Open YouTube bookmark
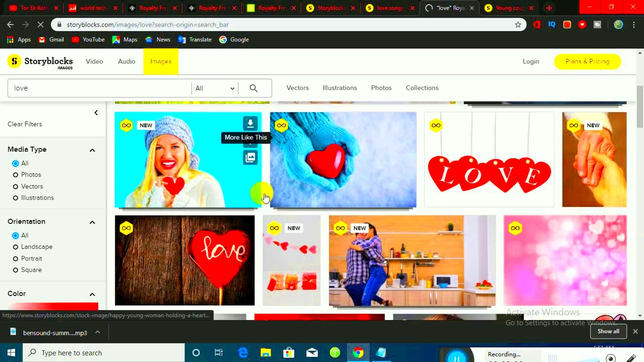The height and width of the screenshot is (362, 644). pos(88,40)
